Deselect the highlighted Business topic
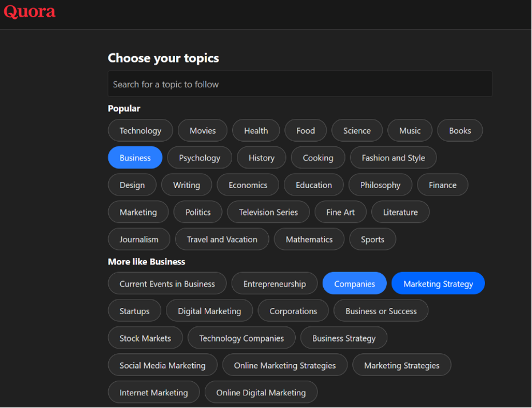 coord(135,158)
